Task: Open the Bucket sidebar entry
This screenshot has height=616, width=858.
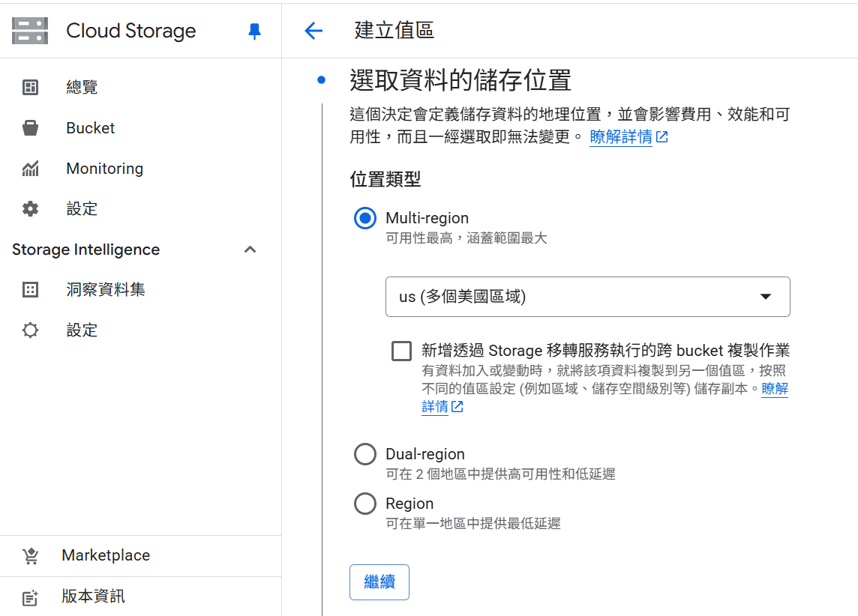Action: (90, 127)
